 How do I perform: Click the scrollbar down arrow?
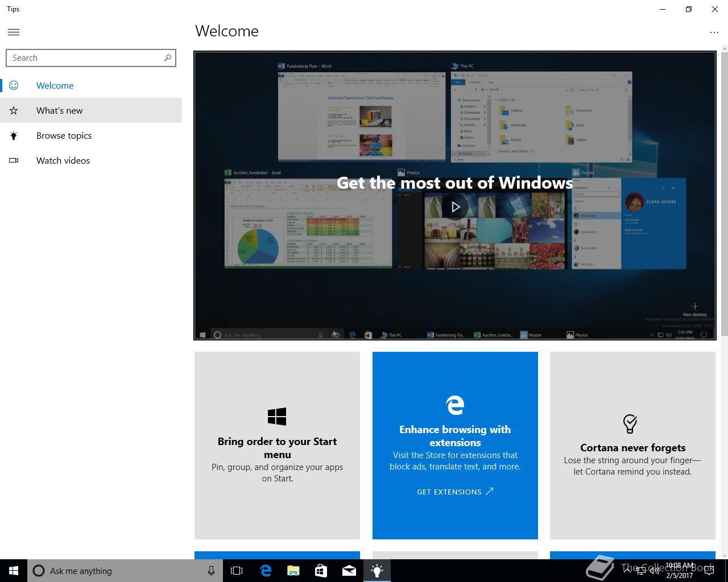point(724,555)
